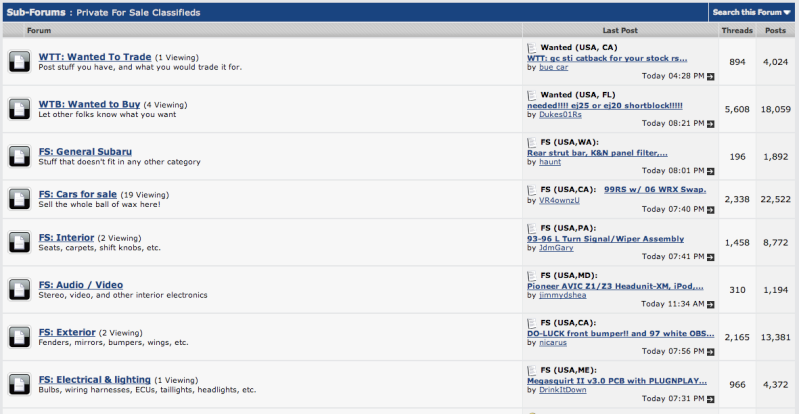View profile of user haunt
This screenshot has width=799, height=414.
[x=550, y=162]
